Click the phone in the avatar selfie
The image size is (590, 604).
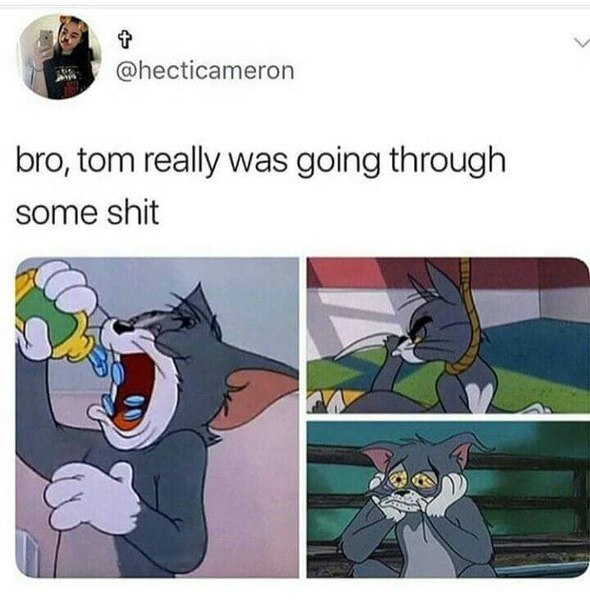[x=46, y=40]
